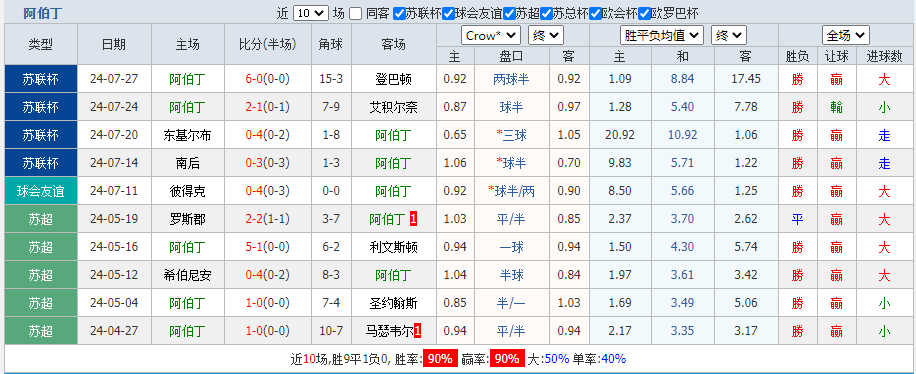Uncheck the 球会友谊 filter checkbox
The image size is (916, 374).
pos(448,13)
